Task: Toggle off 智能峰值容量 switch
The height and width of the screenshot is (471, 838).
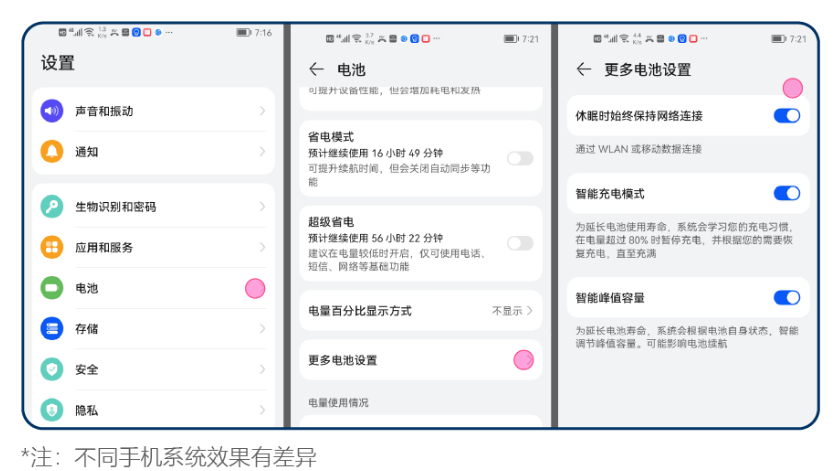Action: 787,298
